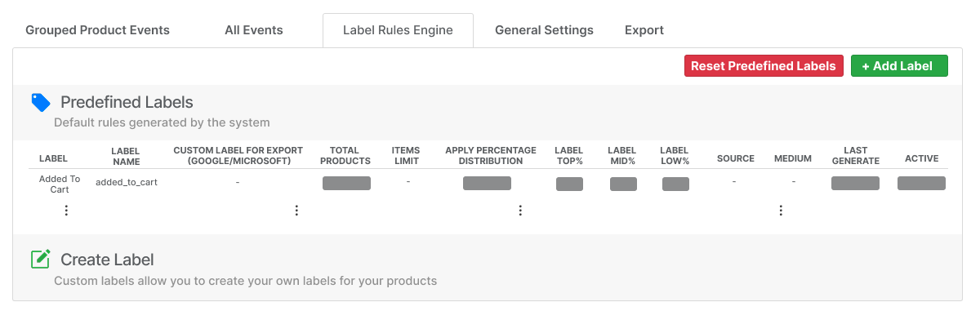Click the ellipsis under Custom Label For Export
Screen dimensions: 980x311
click(296, 211)
